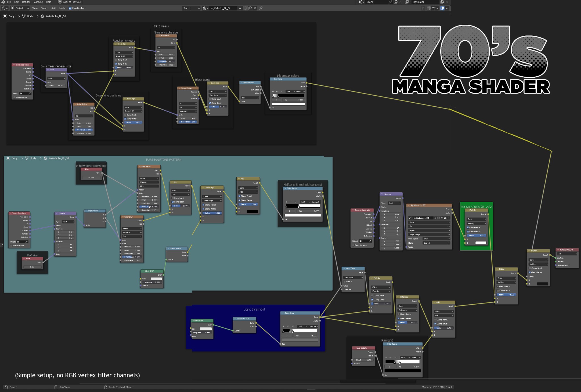The image size is (581, 392).
Task: Click the Blender logo icon
Action: [x=3, y=2]
